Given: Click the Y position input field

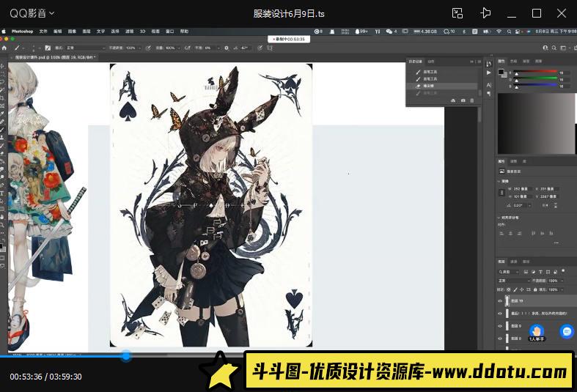Looking at the screenshot, I should [548, 197].
